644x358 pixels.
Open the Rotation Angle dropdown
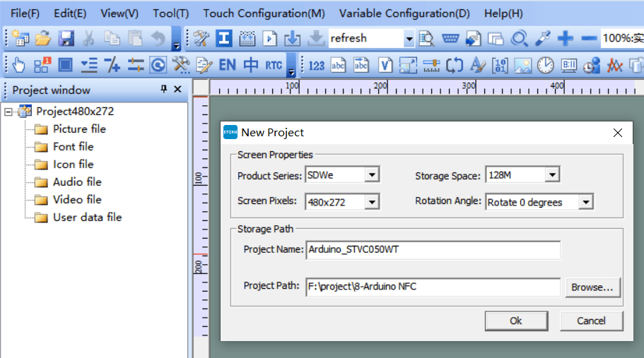point(585,202)
